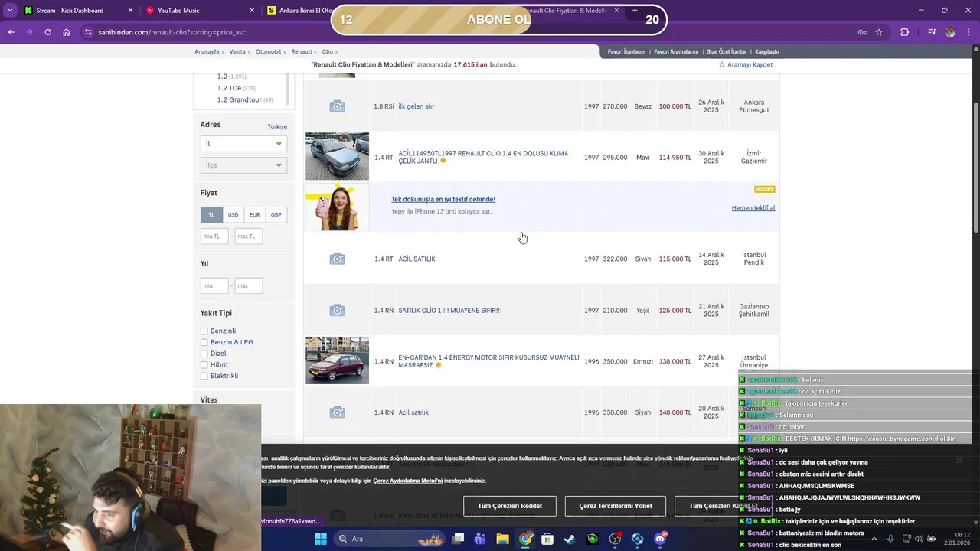Click Tüm Çerezleri Reddet button

510,506
